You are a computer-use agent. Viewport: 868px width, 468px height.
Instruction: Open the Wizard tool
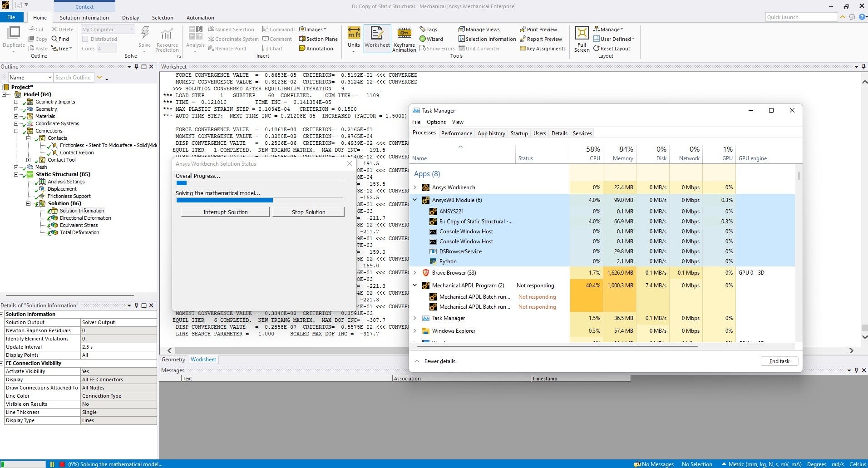pyautogui.click(x=431, y=39)
